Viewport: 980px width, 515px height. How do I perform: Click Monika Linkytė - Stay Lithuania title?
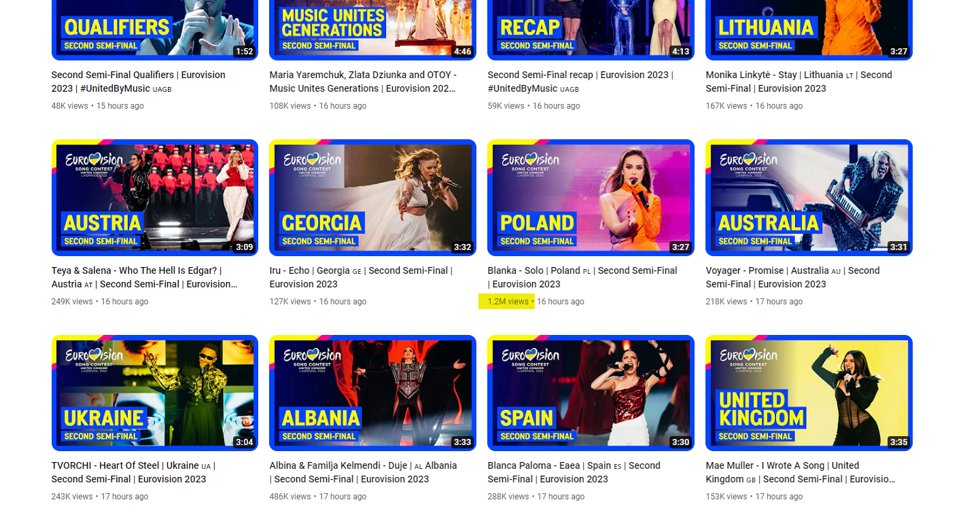click(799, 82)
